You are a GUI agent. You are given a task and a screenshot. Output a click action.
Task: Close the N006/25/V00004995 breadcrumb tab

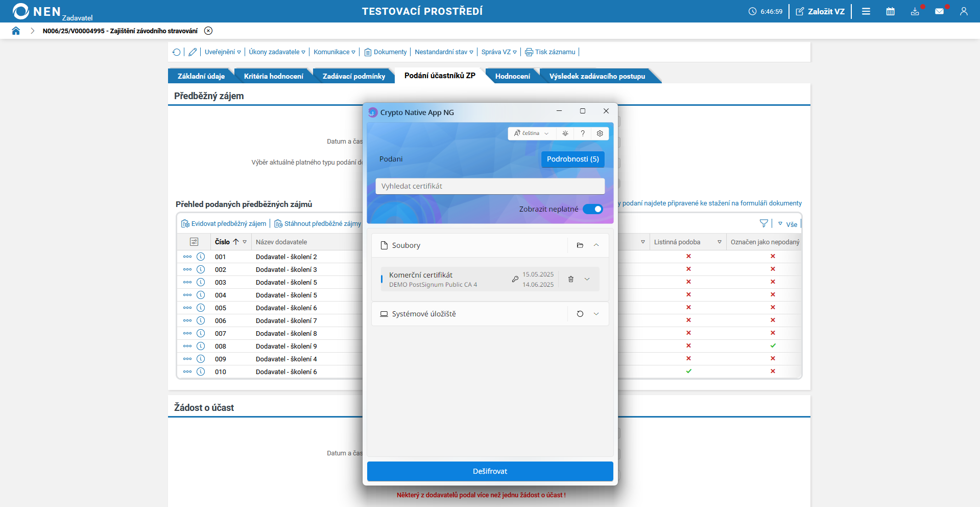point(208,31)
